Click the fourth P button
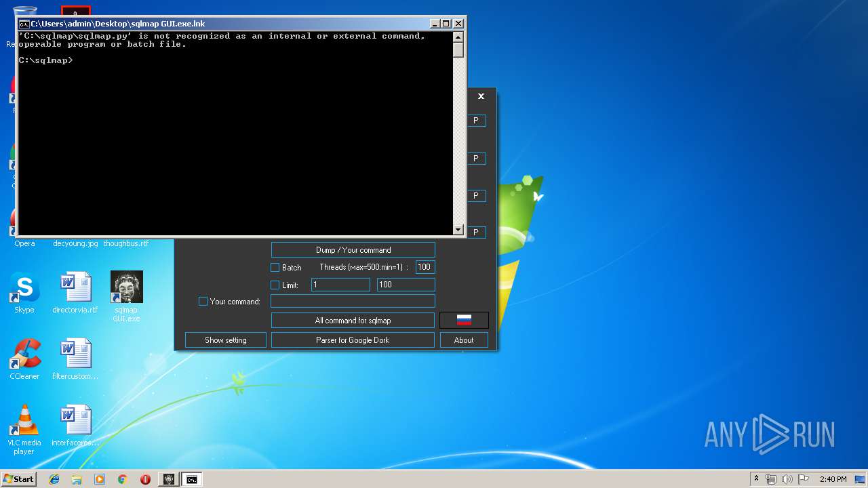Image resolution: width=868 pixels, height=488 pixels. (x=476, y=232)
